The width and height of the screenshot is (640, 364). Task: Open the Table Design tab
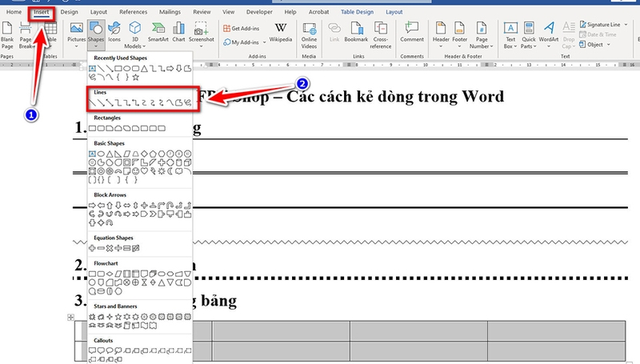tap(357, 12)
